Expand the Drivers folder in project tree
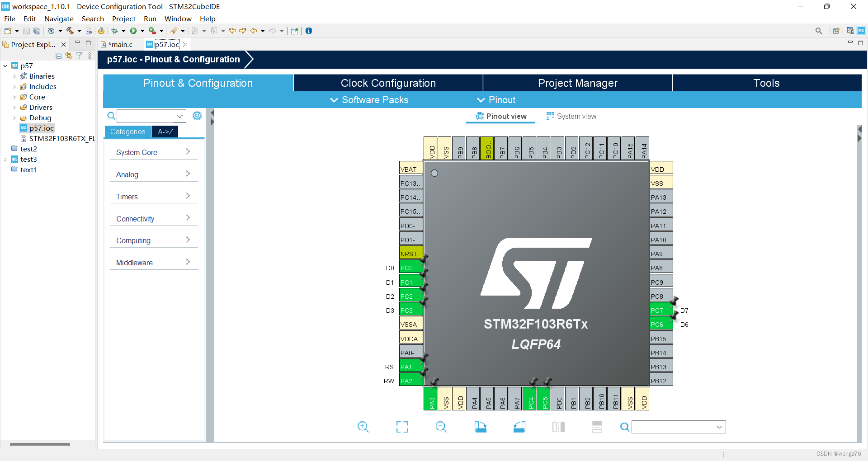Viewport: 868px width, 461px height. tap(14, 108)
